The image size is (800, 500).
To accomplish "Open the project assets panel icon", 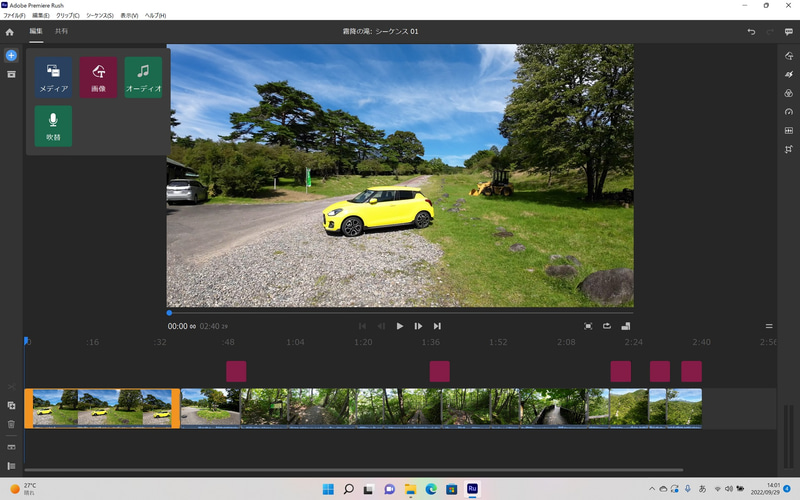I will coord(11,74).
